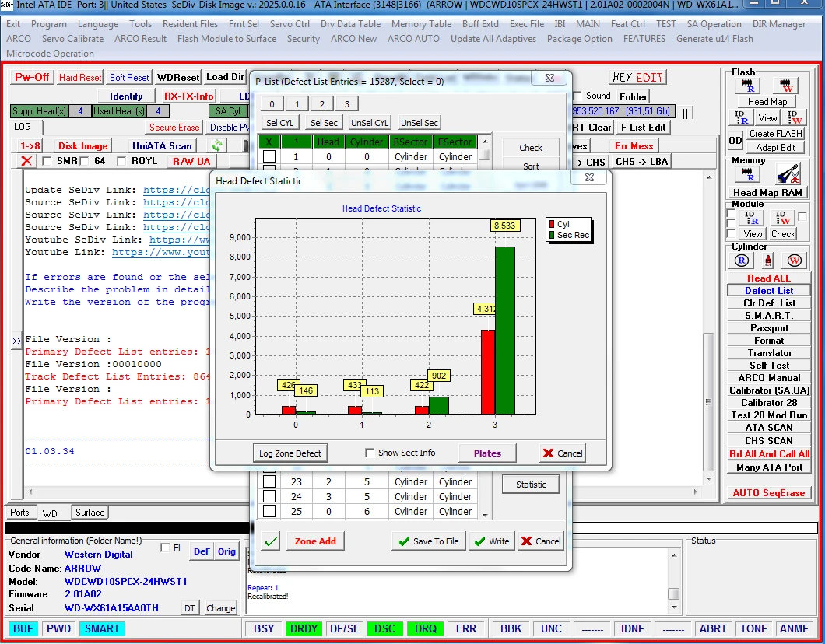
Task: Click the DRDY status indicator
Action: click(x=304, y=628)
